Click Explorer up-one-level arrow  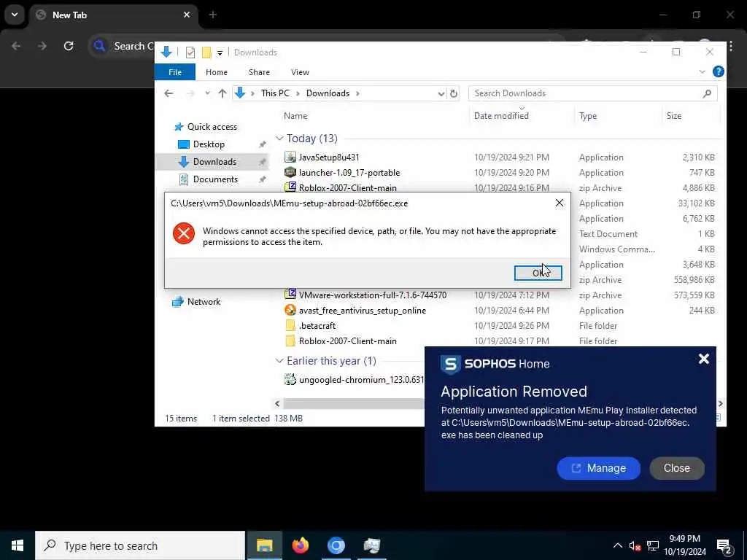tap(222, 93)
